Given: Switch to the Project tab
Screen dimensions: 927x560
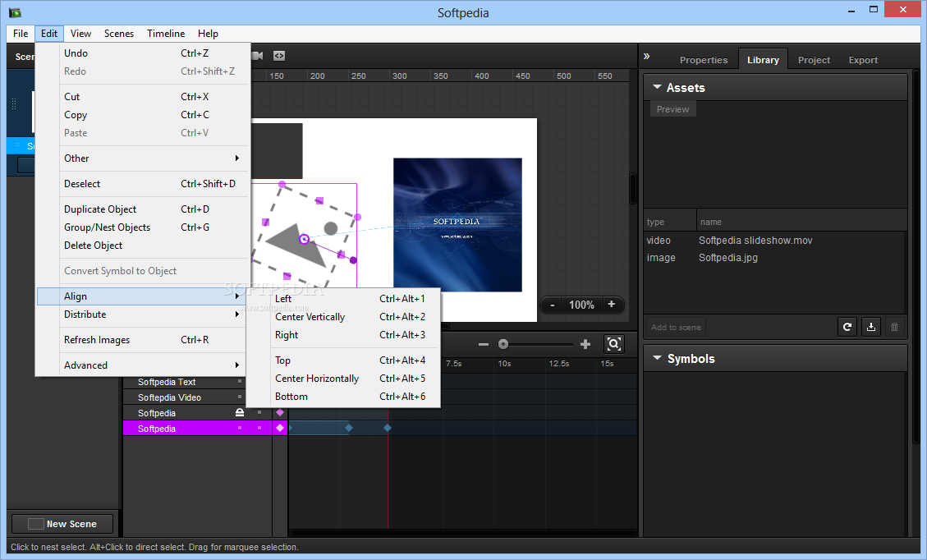Looking at the screenshot, I should (x=814, y=60).
